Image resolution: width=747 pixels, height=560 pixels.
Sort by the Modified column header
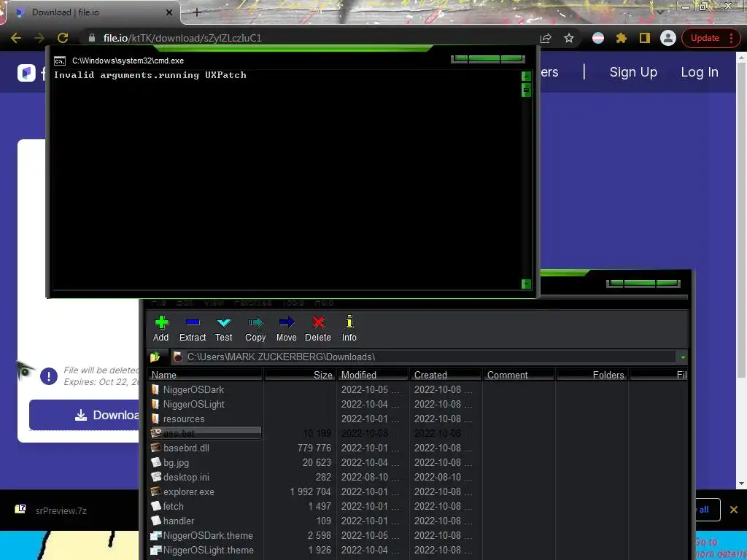point(373,375)
